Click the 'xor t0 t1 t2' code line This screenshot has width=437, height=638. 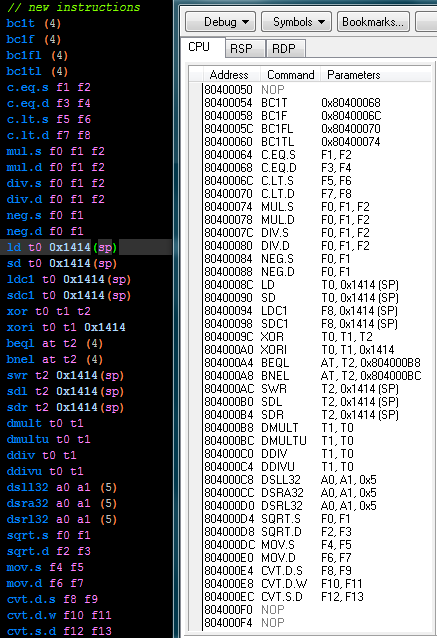pyautogui.click(x=48, y=311)
